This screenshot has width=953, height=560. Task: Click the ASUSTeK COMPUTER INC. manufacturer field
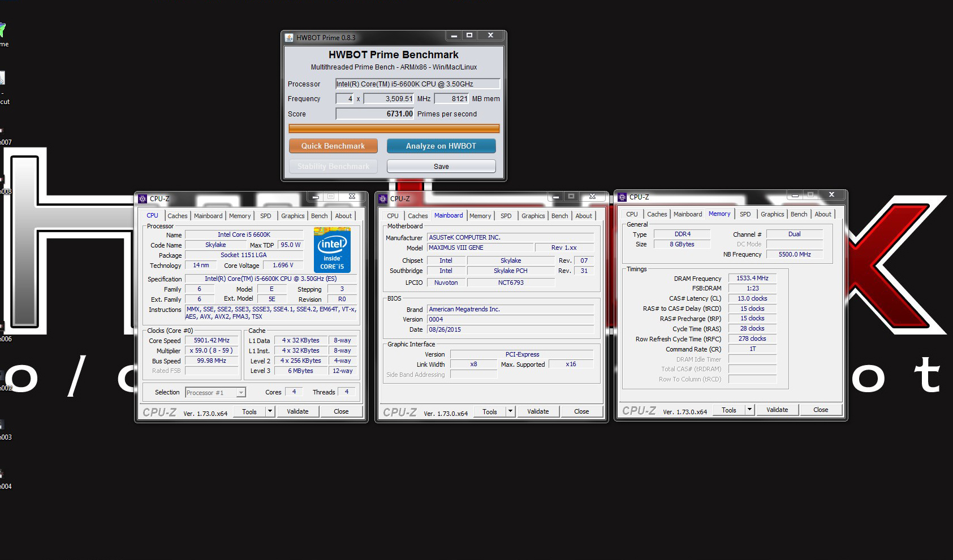(x=511, y=237)
